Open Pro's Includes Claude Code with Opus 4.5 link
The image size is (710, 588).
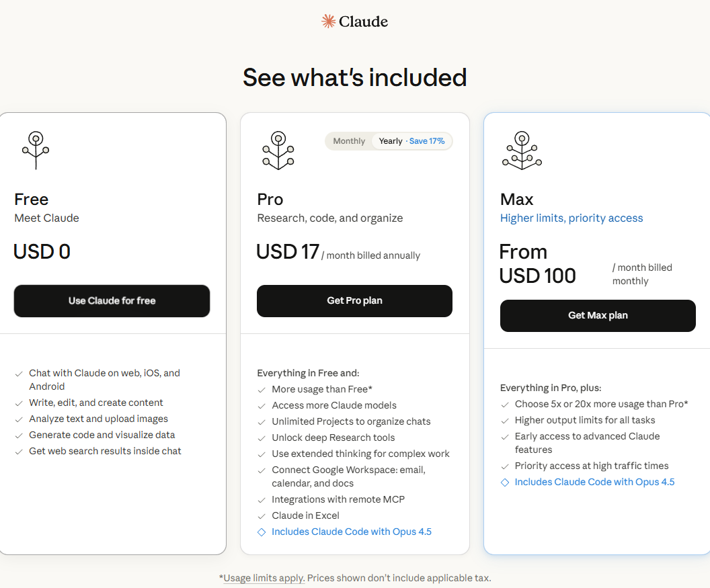tap(352, 532)
